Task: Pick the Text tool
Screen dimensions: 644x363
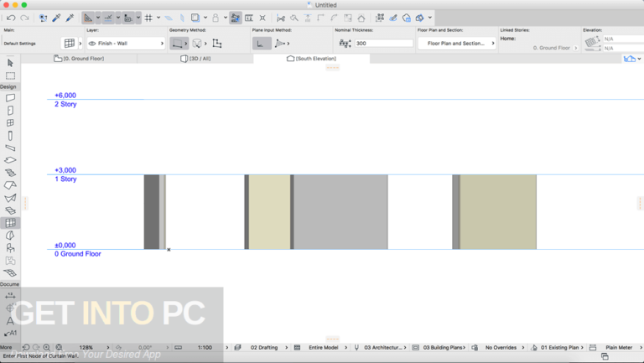Action: click(10, 321)
